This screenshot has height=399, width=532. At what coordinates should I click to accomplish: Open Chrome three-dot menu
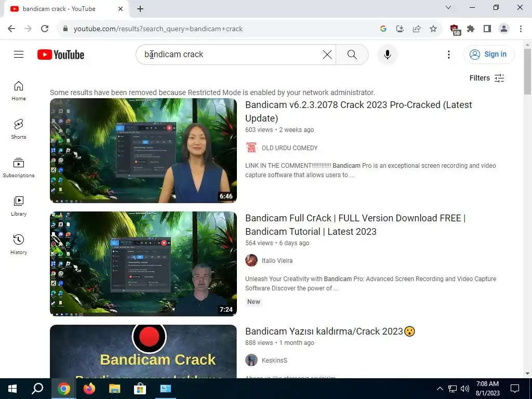click(x=521, y=29)
